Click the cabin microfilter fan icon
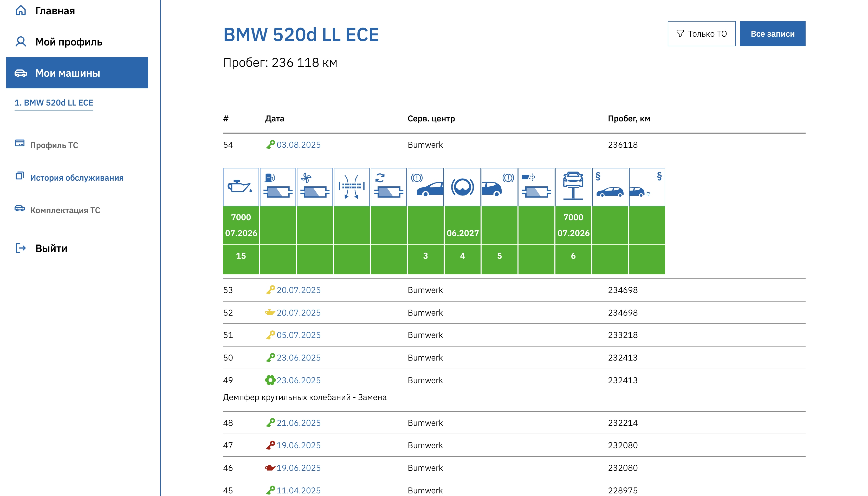This screenshot has height=496, width=868. [x=314, y=187]
